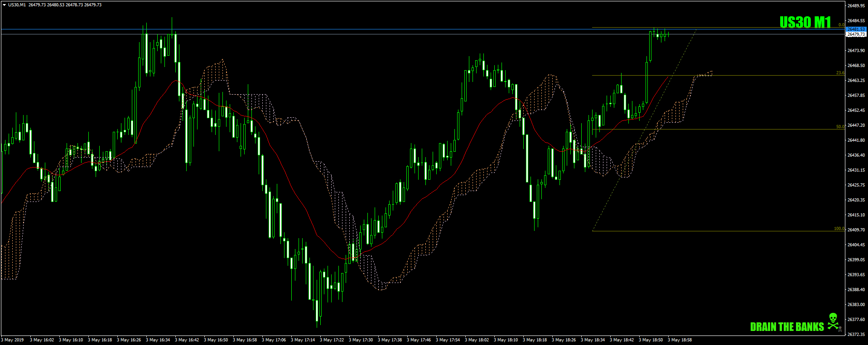Click the 26377.60 price scale value

tap(856, 320)
